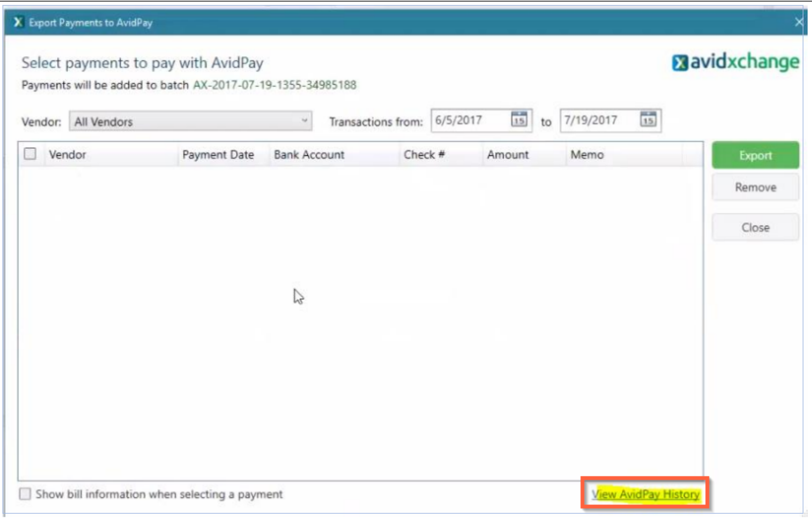Image resolution: width=812 pixels, height=520 pixels.
Task: Sort by the Memo column header
Action: 587,154
